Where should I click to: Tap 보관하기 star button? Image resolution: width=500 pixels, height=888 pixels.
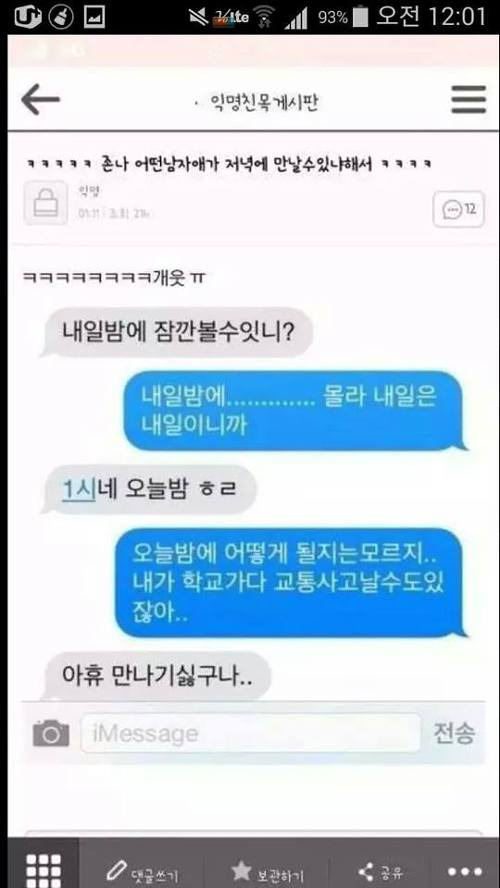pyautogui.click(x=268, y=872)
